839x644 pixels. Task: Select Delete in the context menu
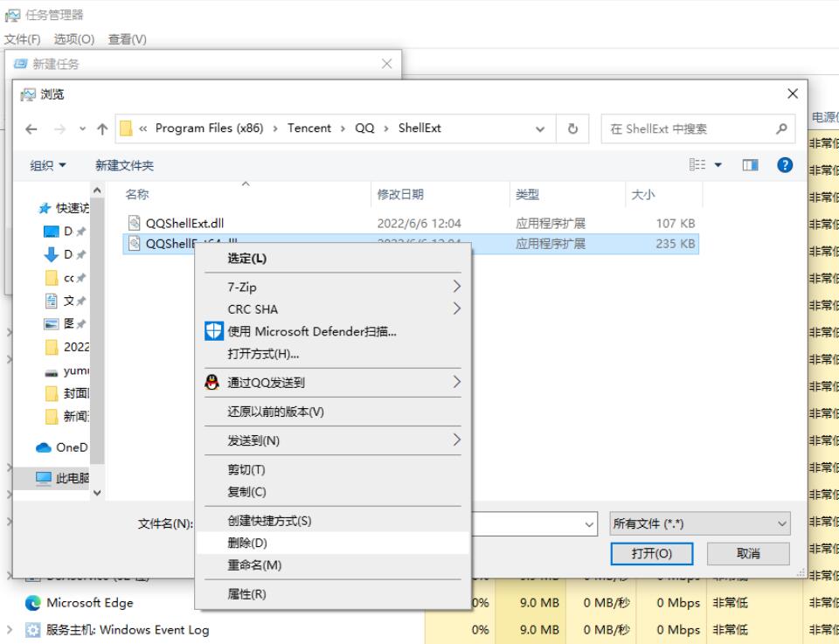pyautogui.click(x=247, y=543)
